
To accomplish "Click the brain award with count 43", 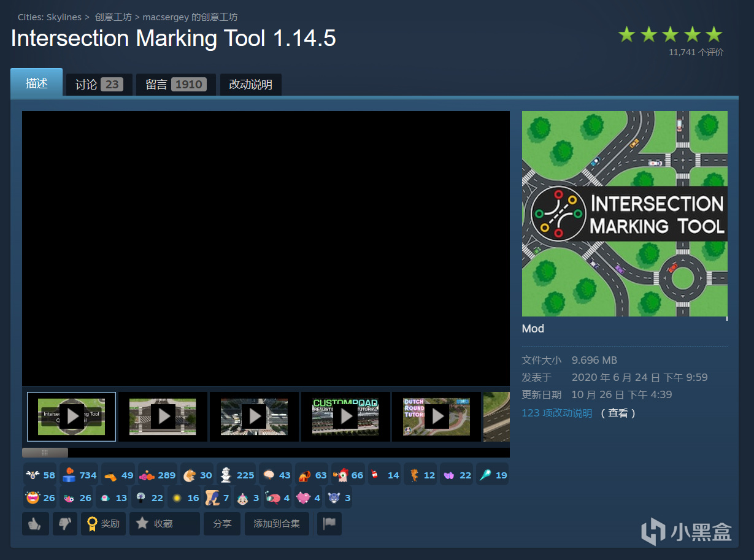I will 276,475.
